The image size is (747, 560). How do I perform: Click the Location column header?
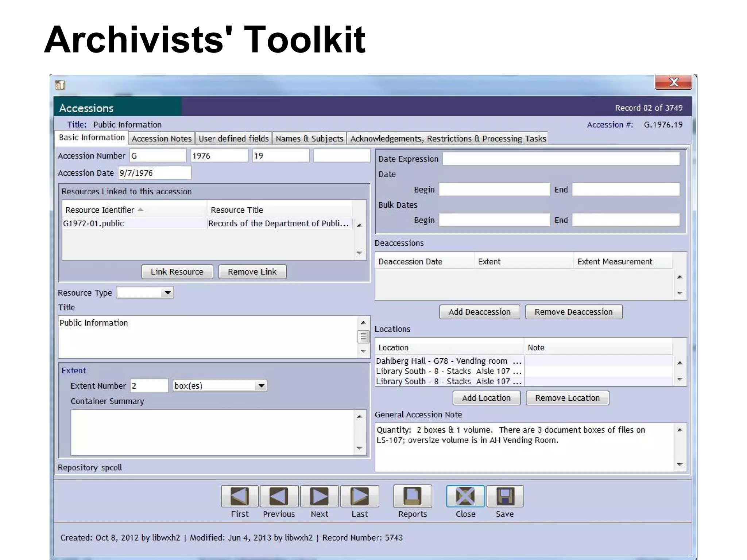[450, 347]
